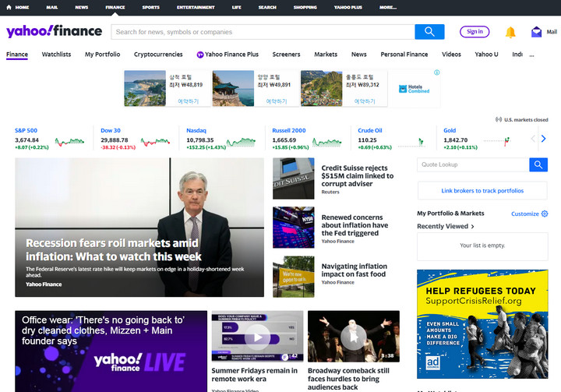561x392 pixels.
Task: Open NEWS in the top bar
Action: [x=82, y=7]
